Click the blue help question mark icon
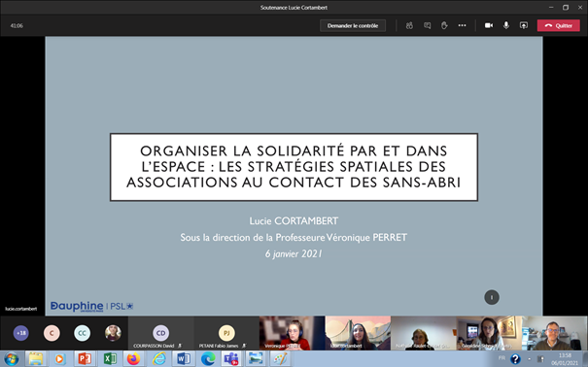Image resolution: width=588 pixels, height=367 pixels. [516, 359]
